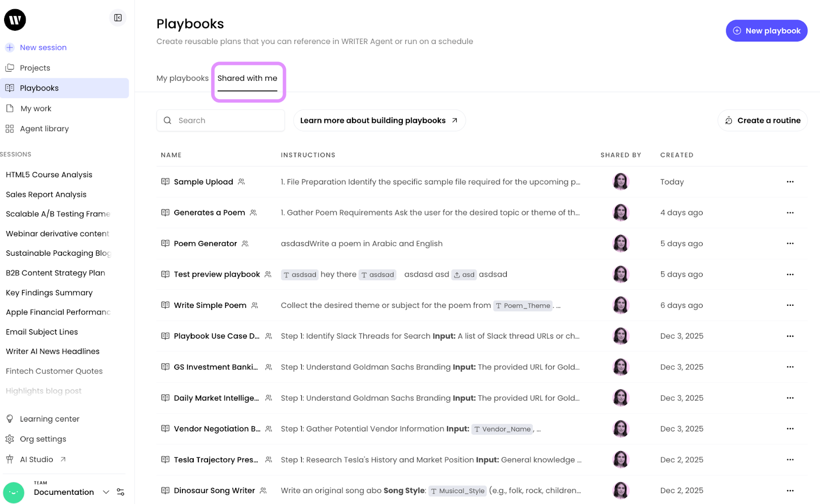Select Playbooks in the sidebar
This screenshot has height=504, width=820.
pos(64,88)
